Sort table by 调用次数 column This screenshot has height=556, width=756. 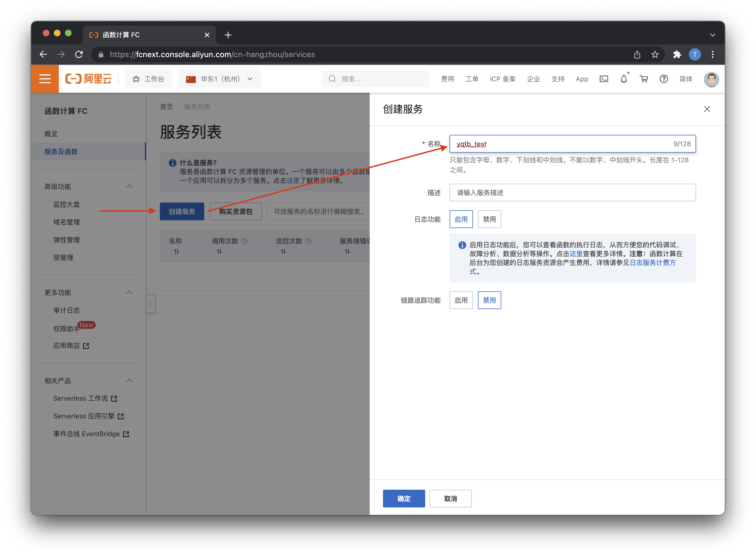pos(219,251)
